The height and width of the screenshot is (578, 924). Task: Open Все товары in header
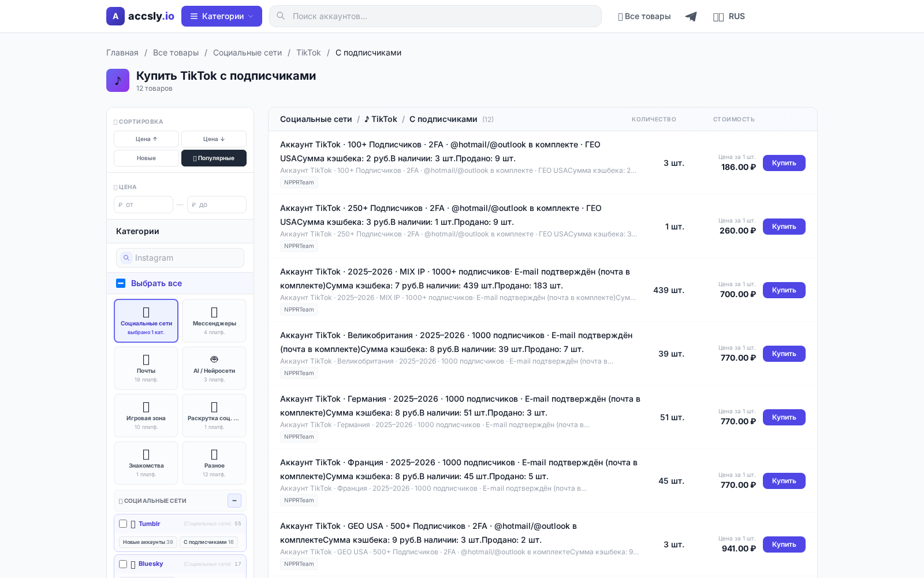coord(644,16)
